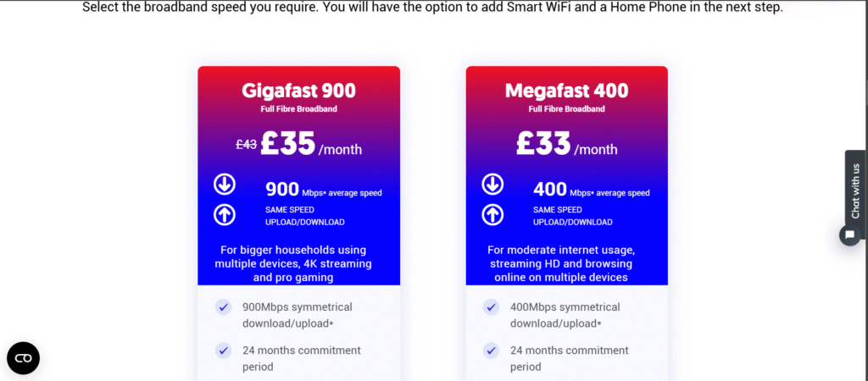Click the Megafast 400 upload arrow icon
The height and width of the screenshot is (381, 868).
(492, 215)
